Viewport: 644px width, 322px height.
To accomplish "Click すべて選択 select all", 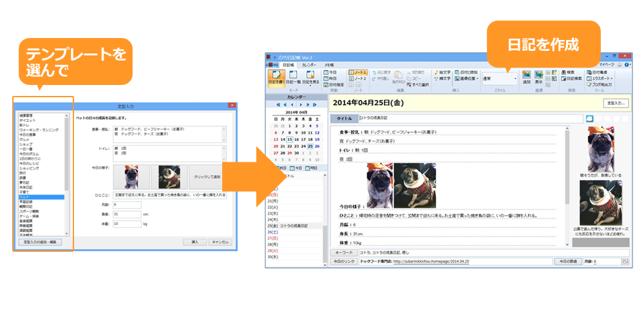I will (418, 84).
